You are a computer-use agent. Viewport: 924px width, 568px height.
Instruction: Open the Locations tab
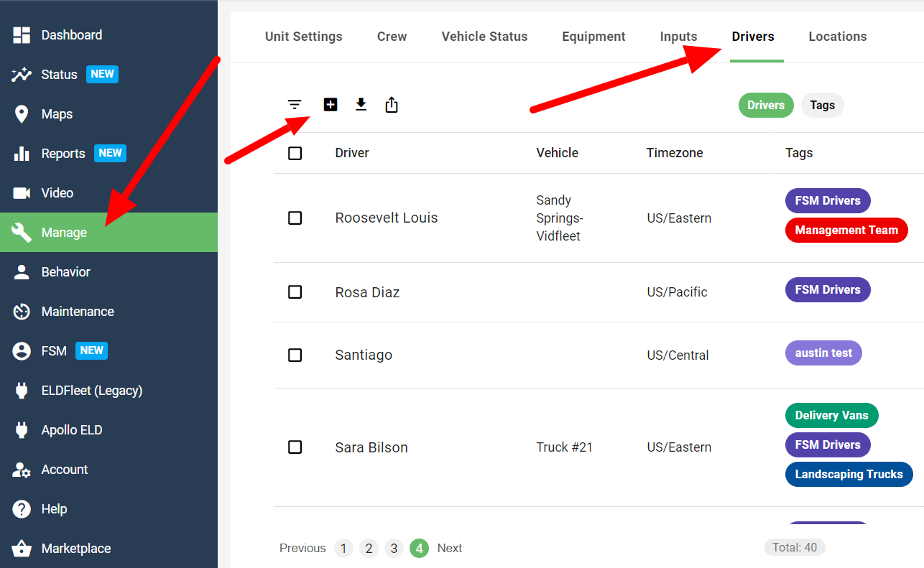(x=837, y=36)
